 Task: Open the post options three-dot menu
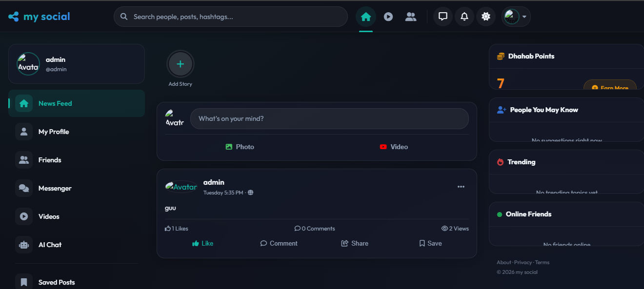pos(461,187)
